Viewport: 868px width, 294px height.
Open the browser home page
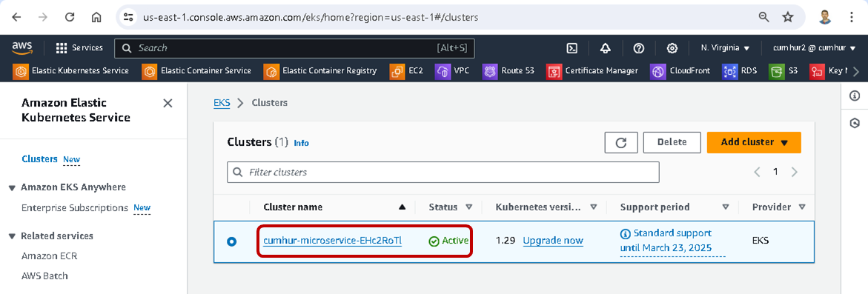pyautogui.click(x=96, y=17)
